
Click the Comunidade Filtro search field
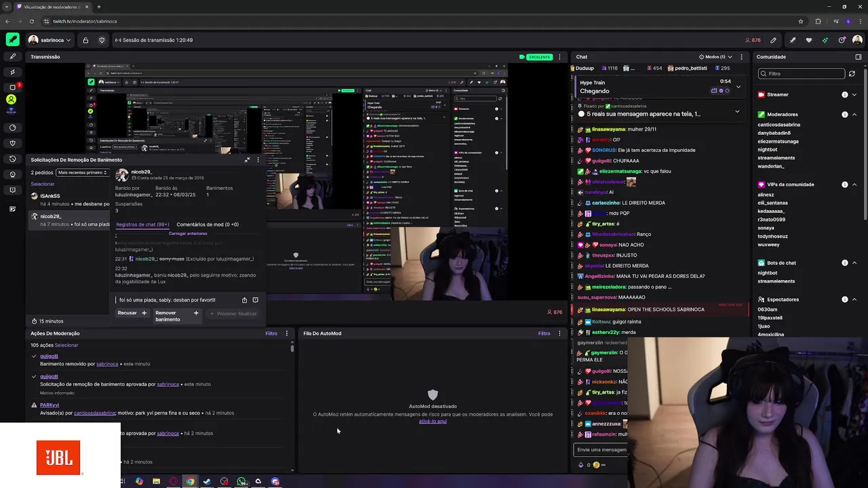tap(802, 74)
